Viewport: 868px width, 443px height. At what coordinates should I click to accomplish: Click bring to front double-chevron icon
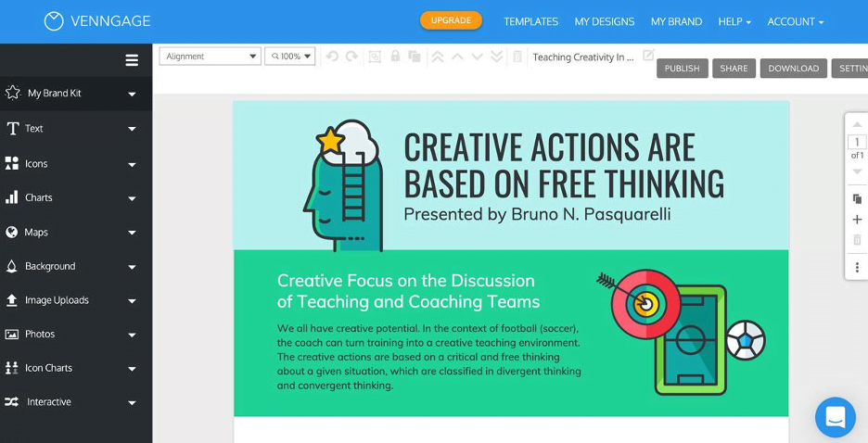pyautogui.click(x=438, y=57)
